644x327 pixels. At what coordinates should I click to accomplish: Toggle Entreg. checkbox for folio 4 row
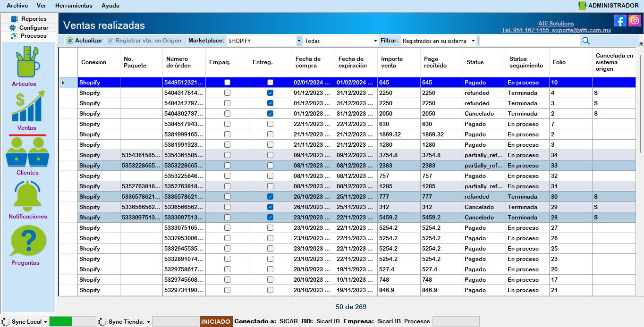click(270, 93)
